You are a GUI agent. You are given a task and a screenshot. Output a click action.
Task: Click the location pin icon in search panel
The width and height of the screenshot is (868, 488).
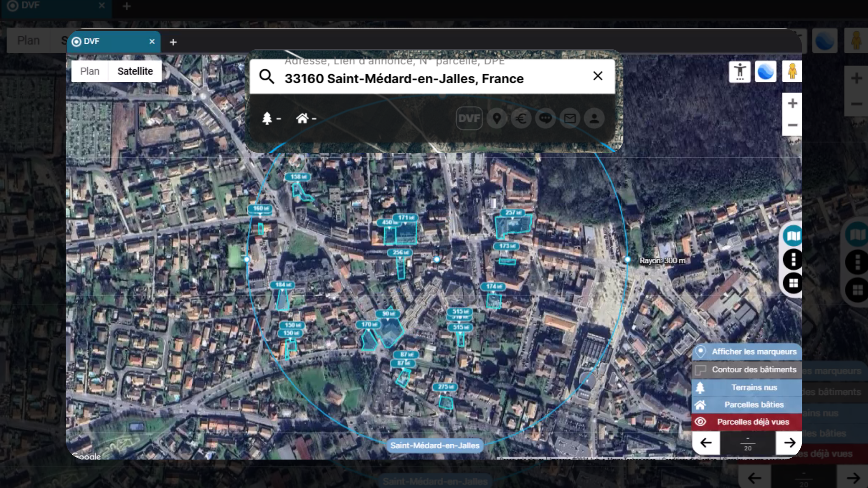(497, 118)
